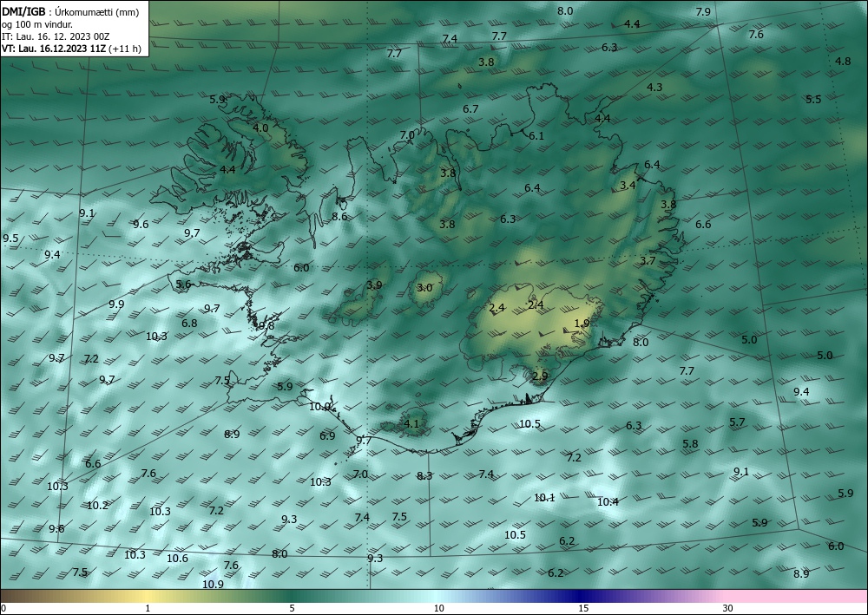The image size is (868, 615).
Task: Click the color scale label '30'
Action: click(x=727, y=609)
